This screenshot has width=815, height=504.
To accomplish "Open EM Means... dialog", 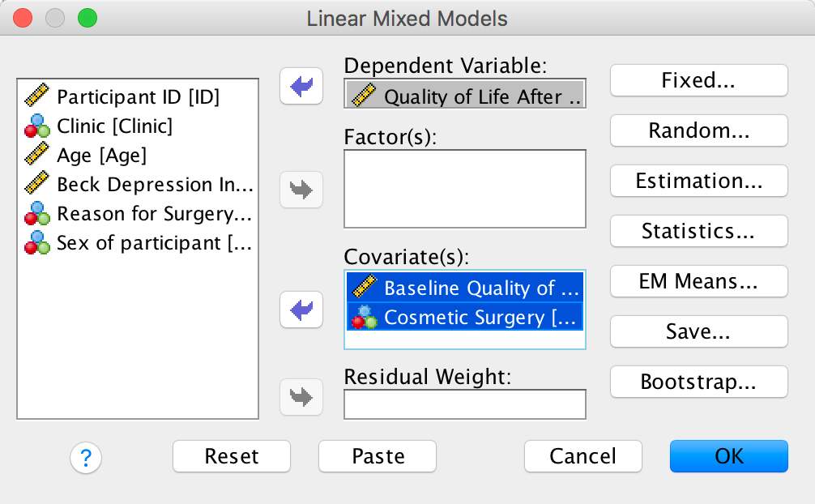I will [698, 281].
